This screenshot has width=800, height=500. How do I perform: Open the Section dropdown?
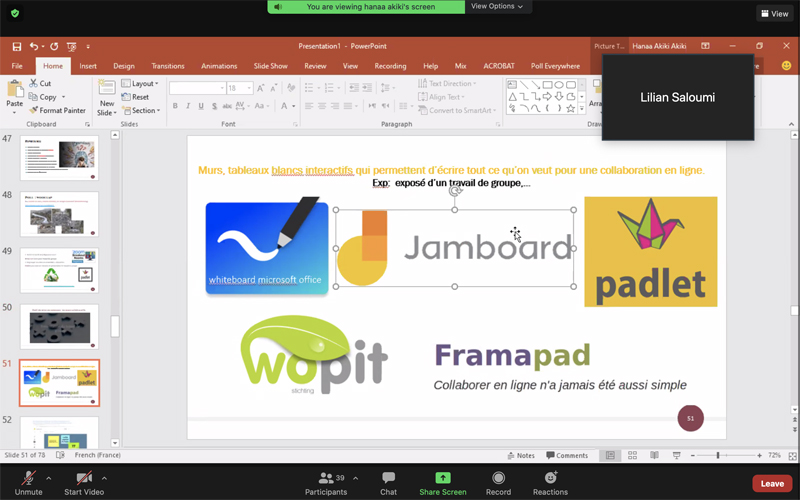[141, 110]
